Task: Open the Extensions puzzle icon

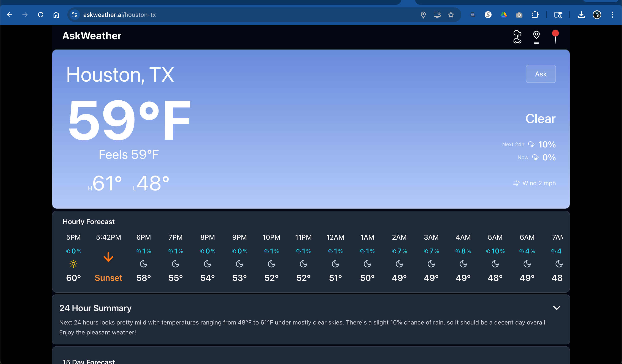Action: pos(535,15)
